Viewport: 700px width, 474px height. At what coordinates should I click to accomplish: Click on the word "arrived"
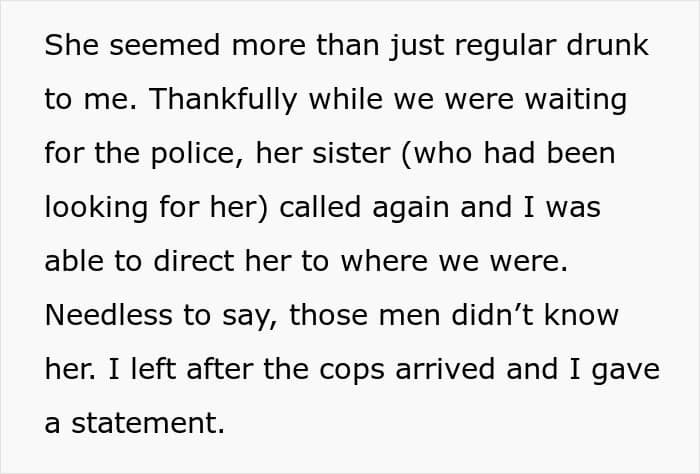point(445,369)
